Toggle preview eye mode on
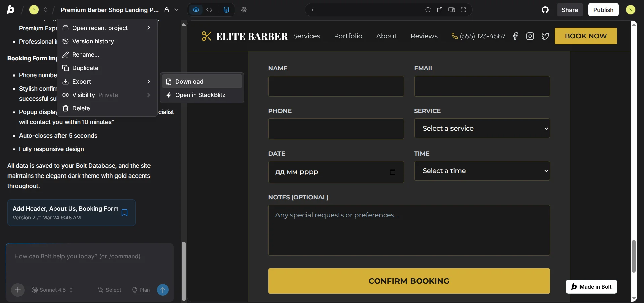 pyautogui.click(x=196, y=10)
